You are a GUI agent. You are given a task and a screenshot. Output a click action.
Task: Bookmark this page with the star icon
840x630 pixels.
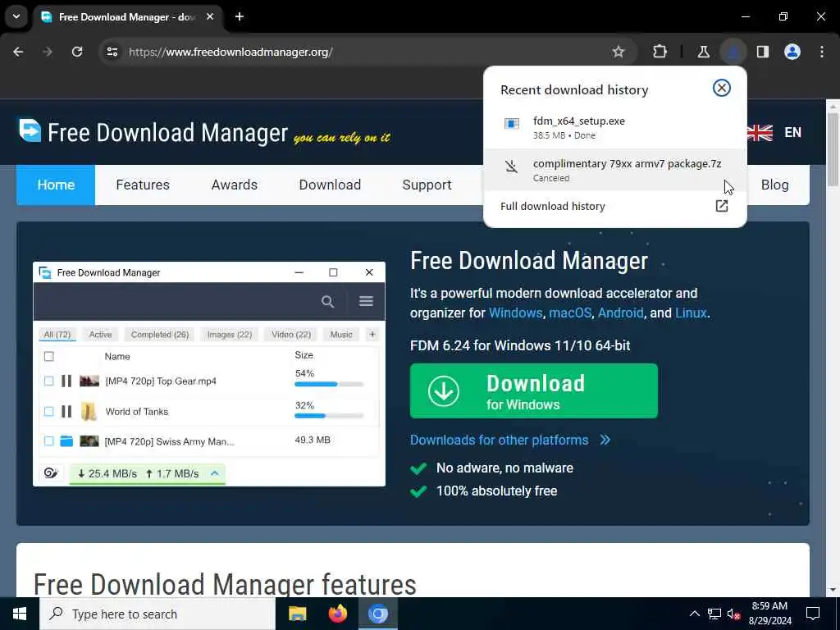tap(619, 52)
